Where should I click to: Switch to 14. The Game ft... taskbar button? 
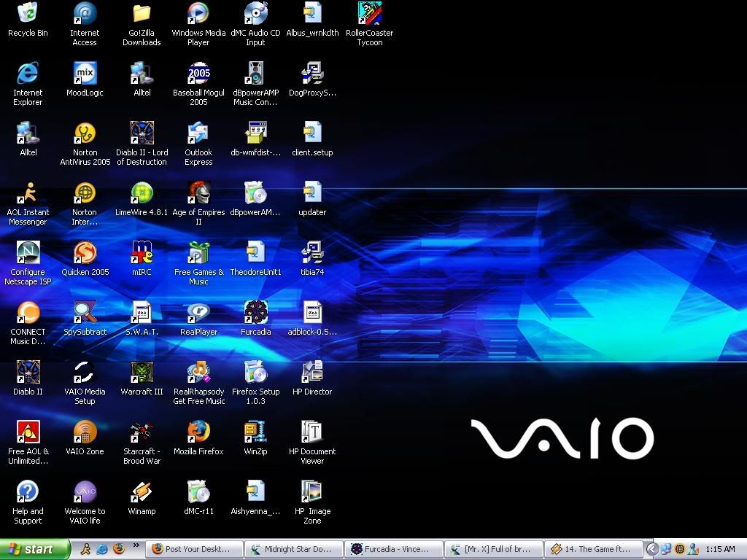click(594, 549)
